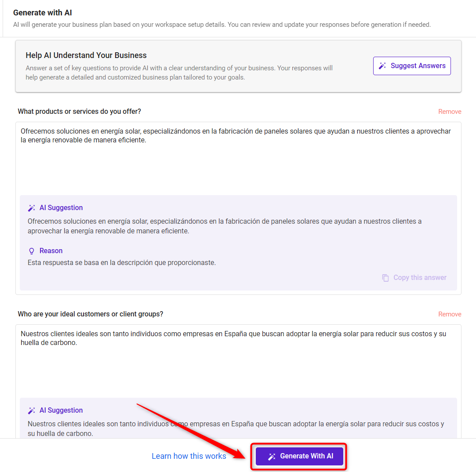
Task: Click the wand icon beside first AI Suggestion
Action: pyautogui.click(x=32, y=208)
